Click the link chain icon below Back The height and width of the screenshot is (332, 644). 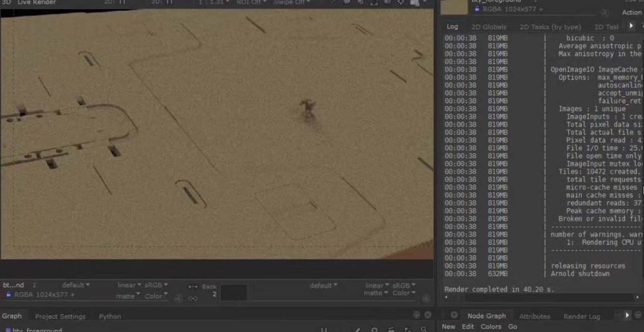[193, 298]
